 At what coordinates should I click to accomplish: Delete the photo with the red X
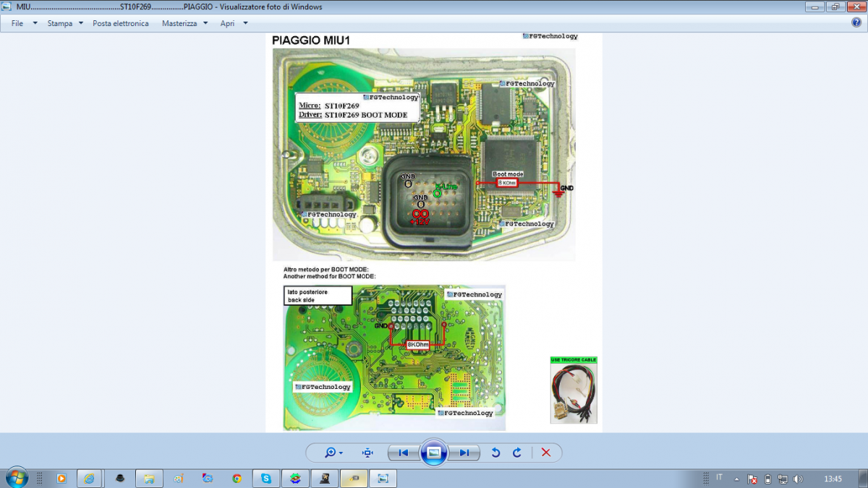546,453
